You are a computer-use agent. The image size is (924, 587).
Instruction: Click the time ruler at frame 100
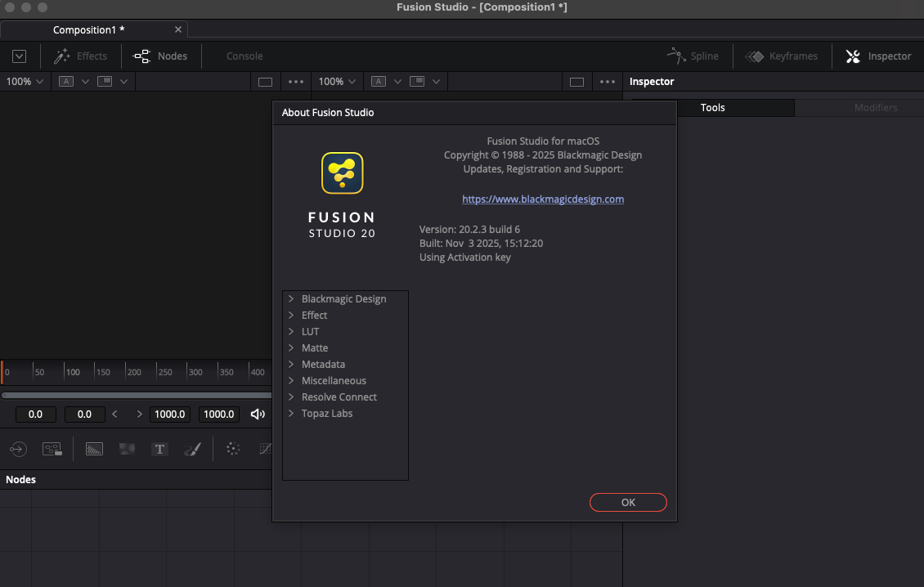click(x=73, y=372)
